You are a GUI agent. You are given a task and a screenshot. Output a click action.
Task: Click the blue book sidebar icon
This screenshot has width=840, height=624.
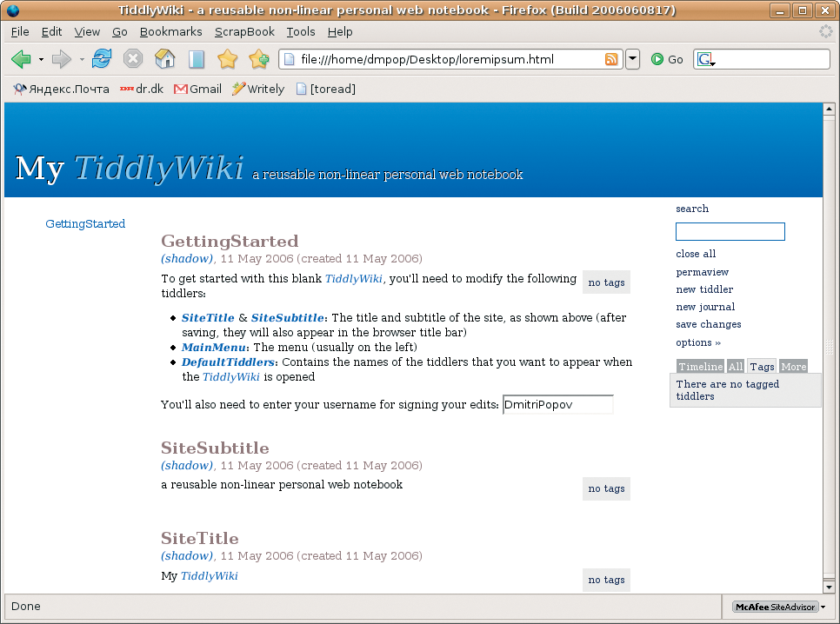197,59
